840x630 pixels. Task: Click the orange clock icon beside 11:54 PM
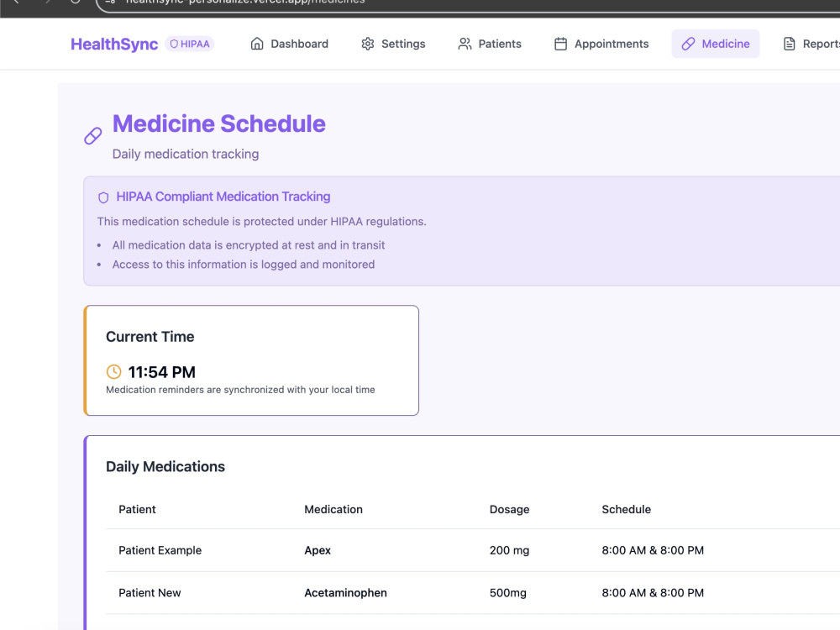pyautogui.click(x=113, y=372)
